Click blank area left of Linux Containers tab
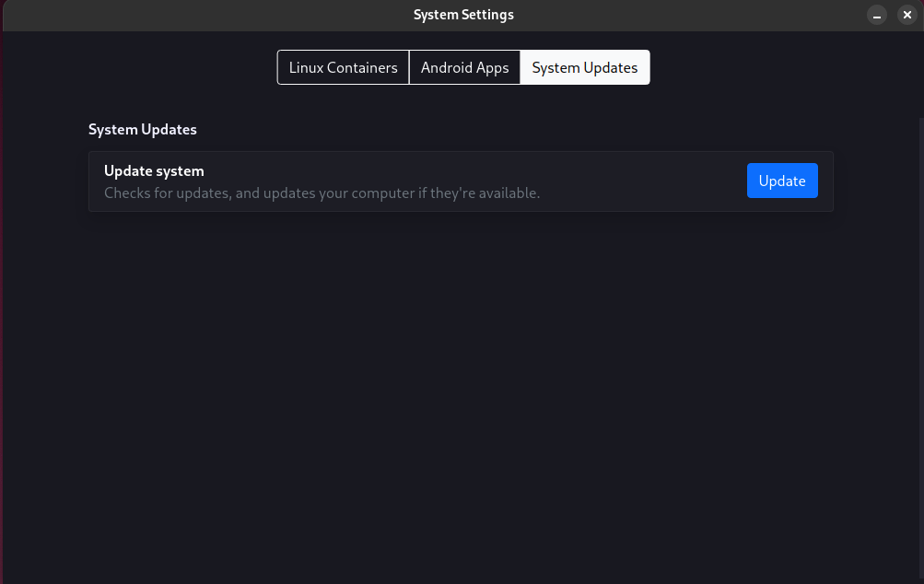This screenshot has width=924, height=584. click(x=166, y=67)
